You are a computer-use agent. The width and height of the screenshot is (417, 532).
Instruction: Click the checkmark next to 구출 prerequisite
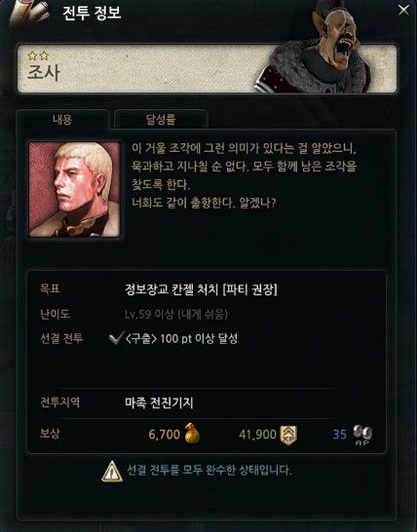pos(116,338)
